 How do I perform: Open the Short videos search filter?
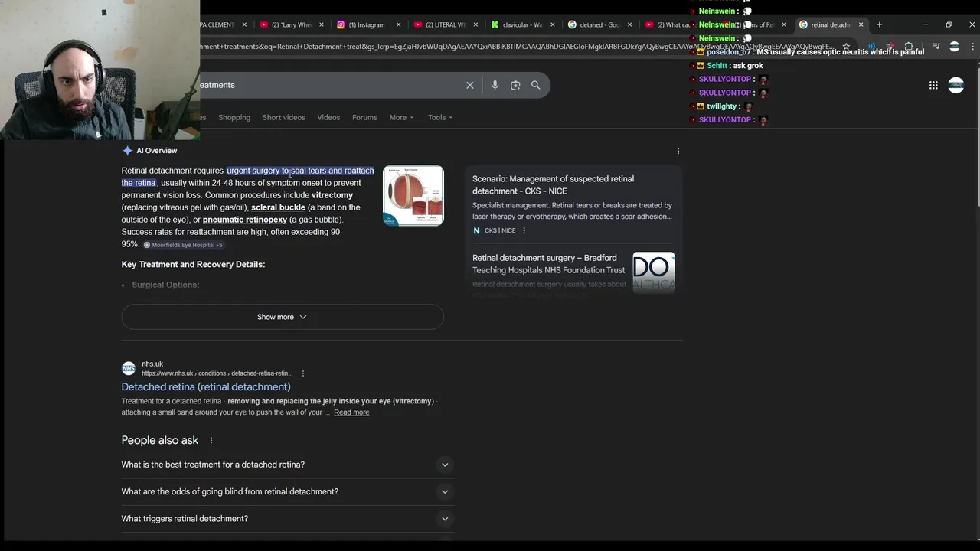(x=283, y=117)
